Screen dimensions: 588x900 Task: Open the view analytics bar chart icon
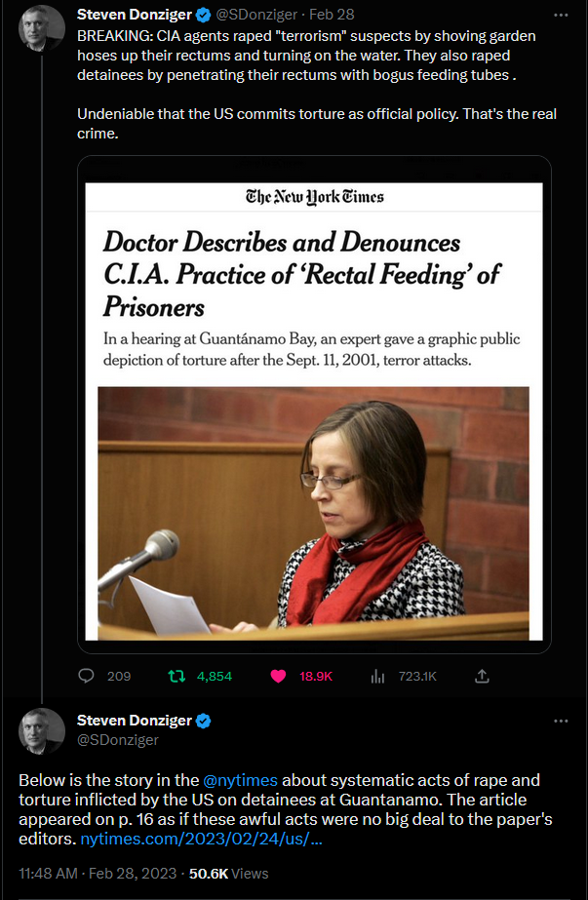coord(380,676)
